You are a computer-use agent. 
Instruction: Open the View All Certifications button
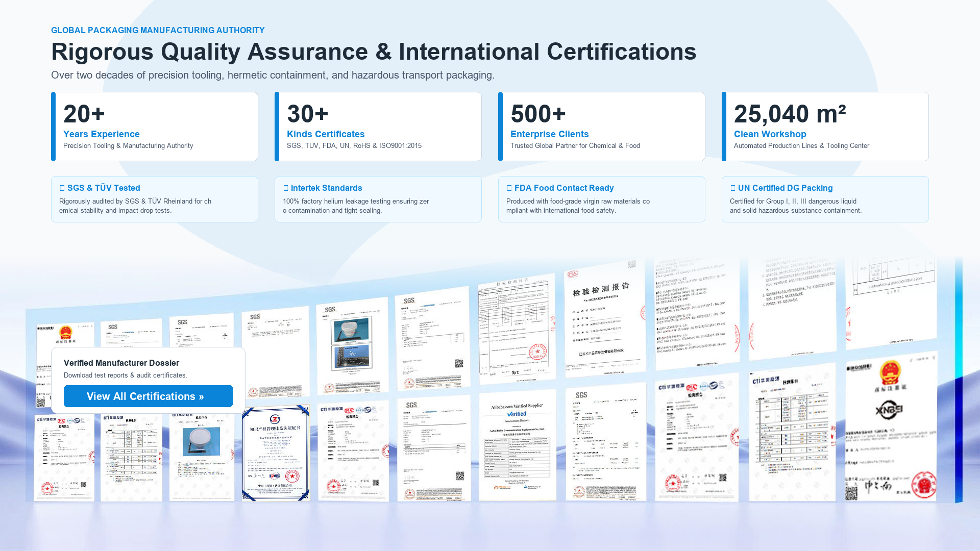(148, 396)
